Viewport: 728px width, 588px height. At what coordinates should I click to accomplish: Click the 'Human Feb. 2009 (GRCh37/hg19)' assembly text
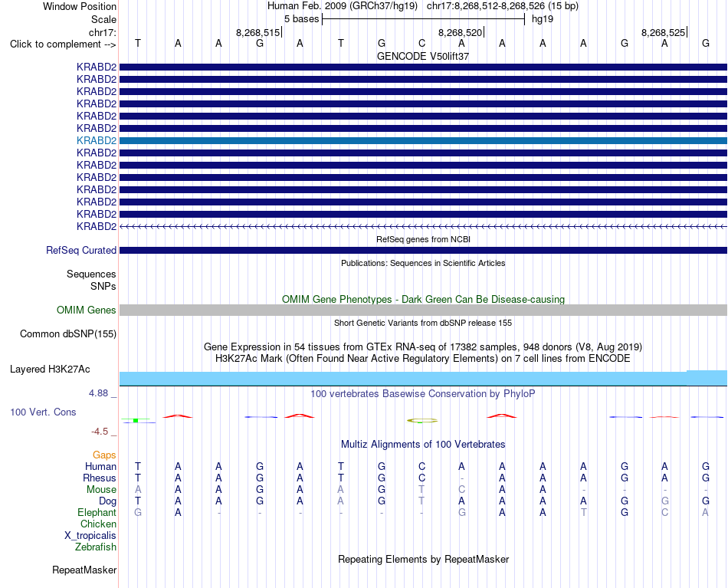pos(343,6)
